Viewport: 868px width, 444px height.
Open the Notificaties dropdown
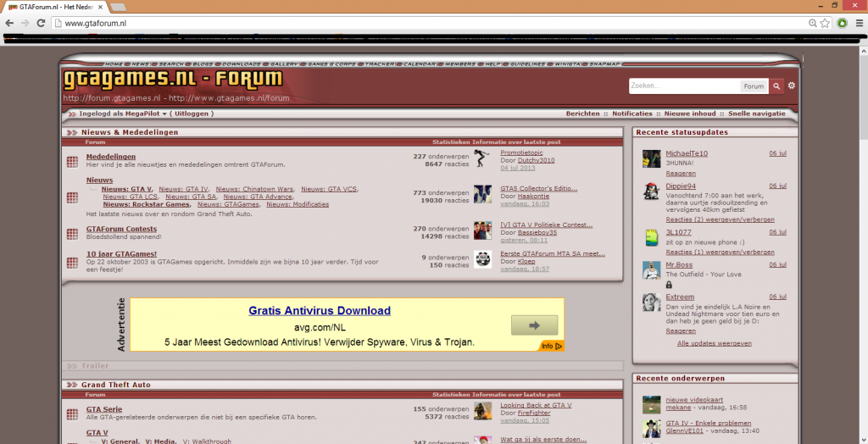[632, 114]
